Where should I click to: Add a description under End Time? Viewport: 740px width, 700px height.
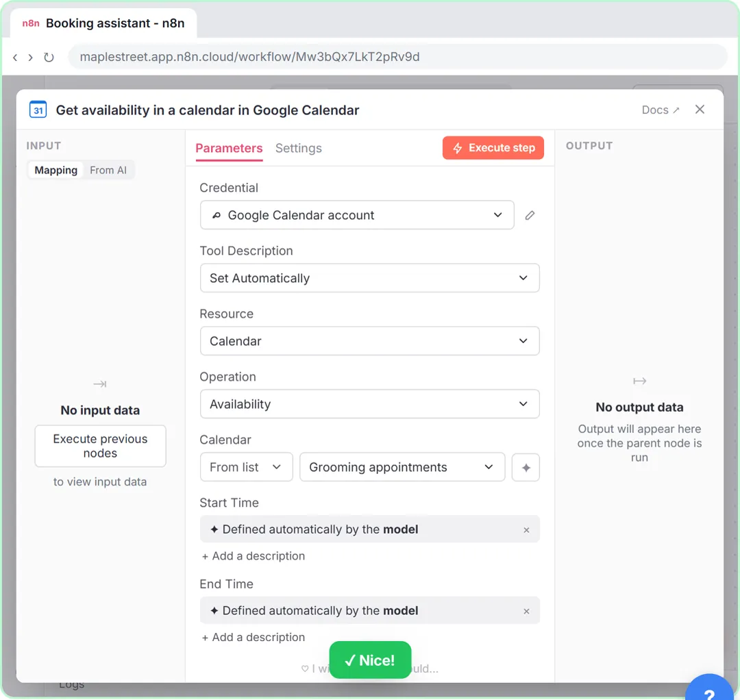[x=254, y=637]
